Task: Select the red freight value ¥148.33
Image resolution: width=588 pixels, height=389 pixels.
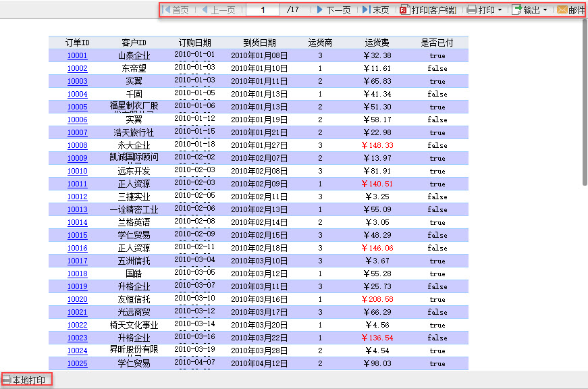Action: tap(377, 145)
